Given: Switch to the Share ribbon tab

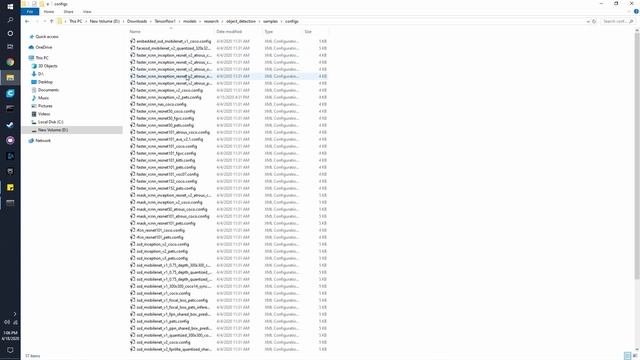Looking at the screenshot, I should tap(69, 12).
